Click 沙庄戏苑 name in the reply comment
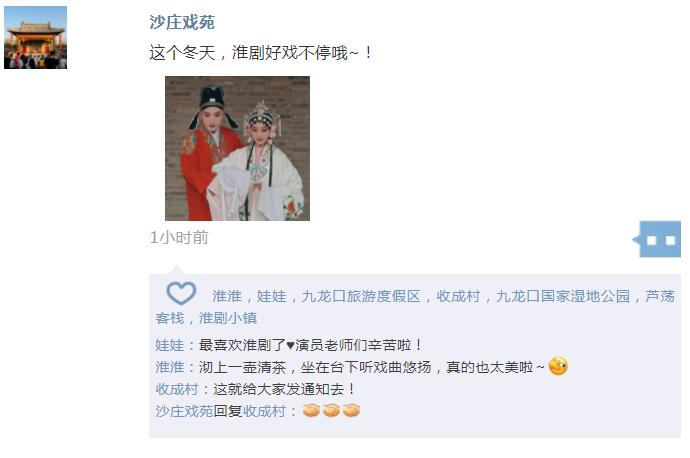The image size is (690, 458). point(184,411)
